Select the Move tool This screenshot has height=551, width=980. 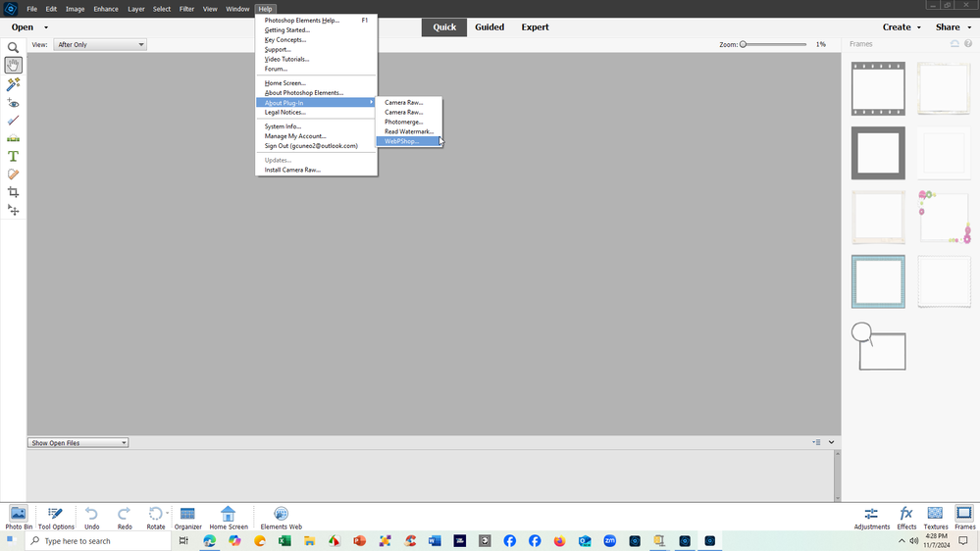tap(13, 211)
